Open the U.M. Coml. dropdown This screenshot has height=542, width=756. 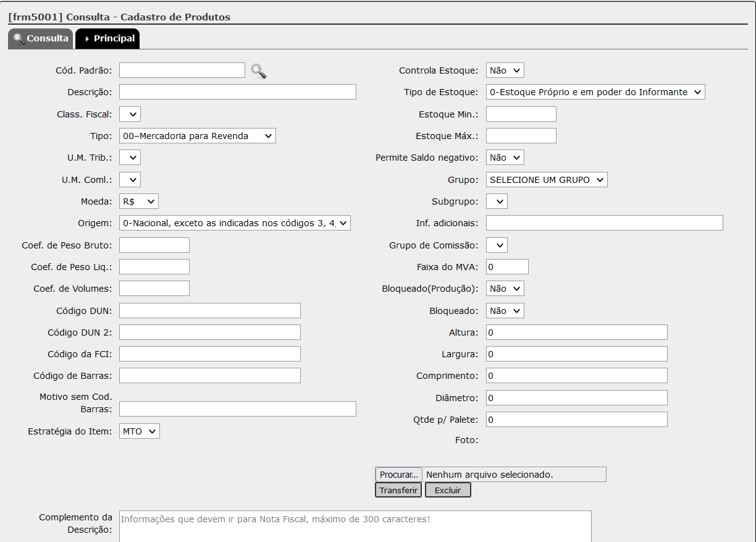click(x=130, y=180)
